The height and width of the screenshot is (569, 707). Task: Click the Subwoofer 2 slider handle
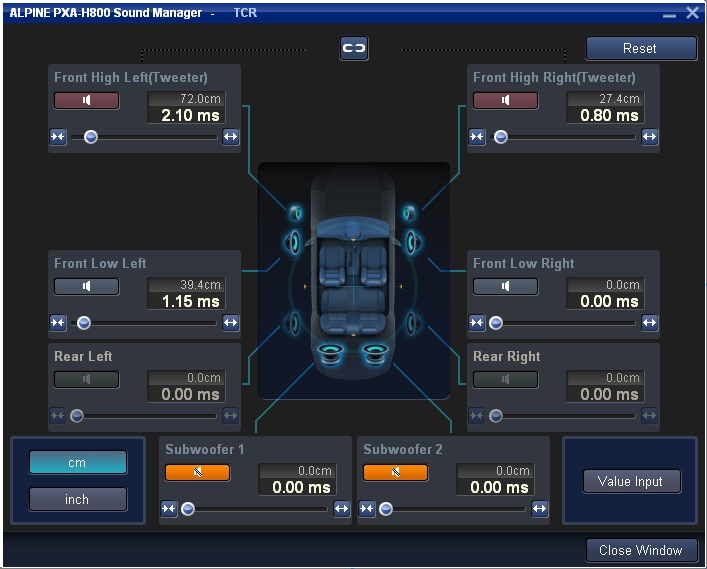[x=386, y=509]
